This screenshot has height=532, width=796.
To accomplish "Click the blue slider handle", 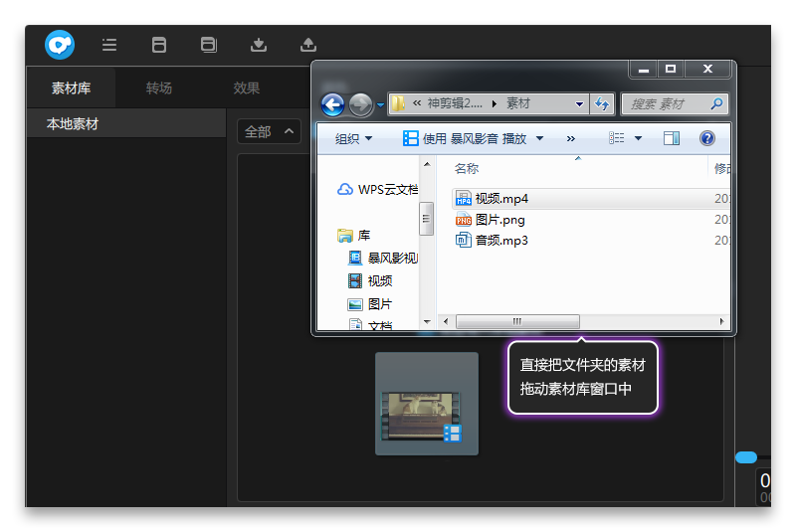I will click(745, 457).
